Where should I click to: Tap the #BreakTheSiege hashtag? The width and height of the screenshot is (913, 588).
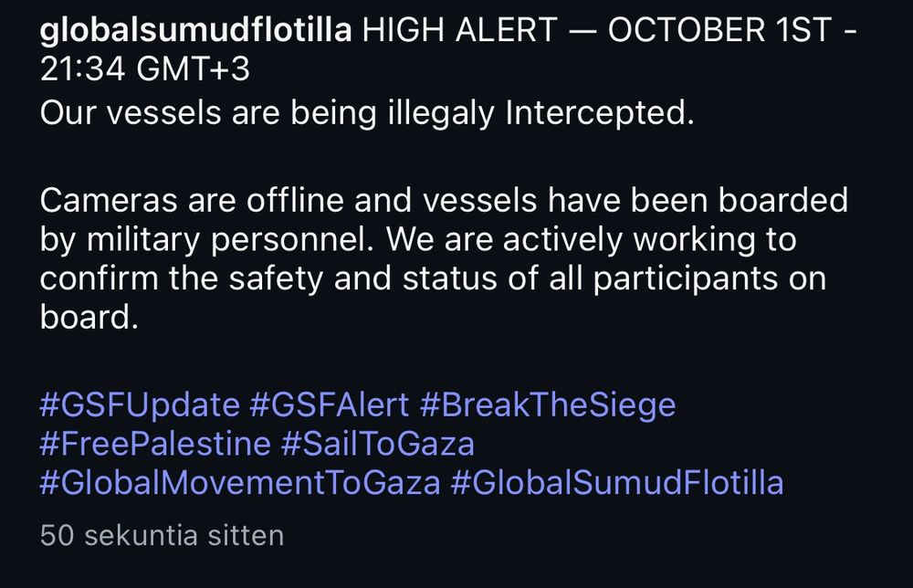coord(547,404)
